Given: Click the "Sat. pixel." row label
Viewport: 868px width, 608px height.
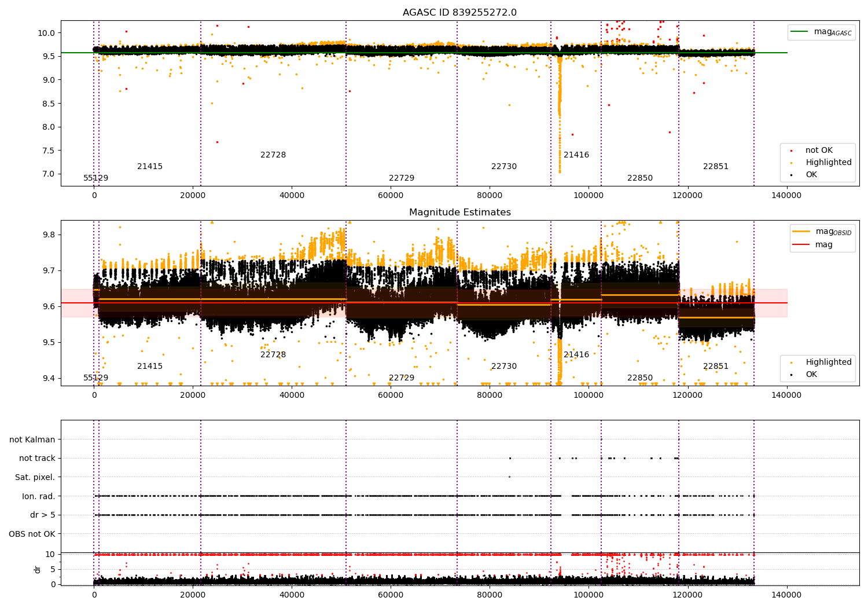Looking at the screenshot, I should point(35,478).
